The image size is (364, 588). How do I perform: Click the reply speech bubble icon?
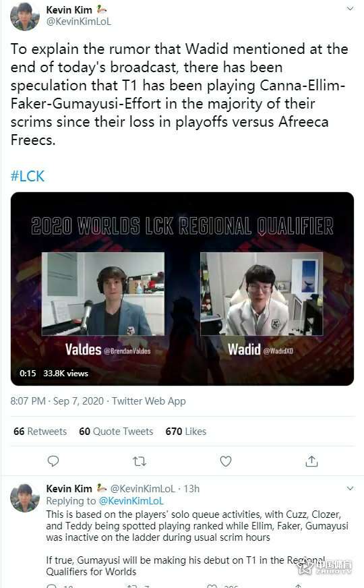[53, 461]
